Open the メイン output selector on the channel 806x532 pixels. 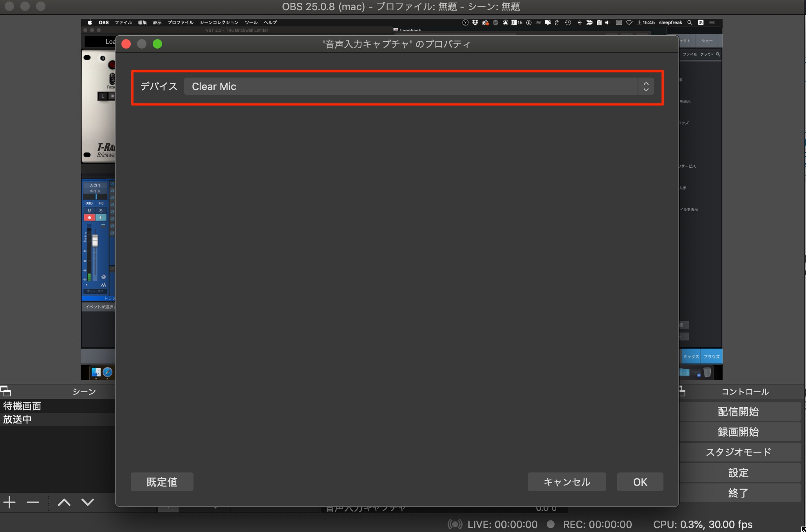(x=95, y=191)
